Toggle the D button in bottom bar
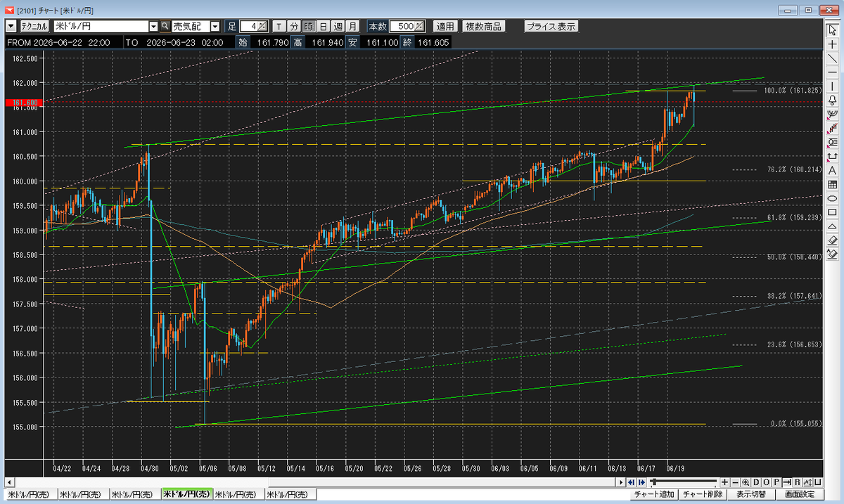 click(756, 482)
